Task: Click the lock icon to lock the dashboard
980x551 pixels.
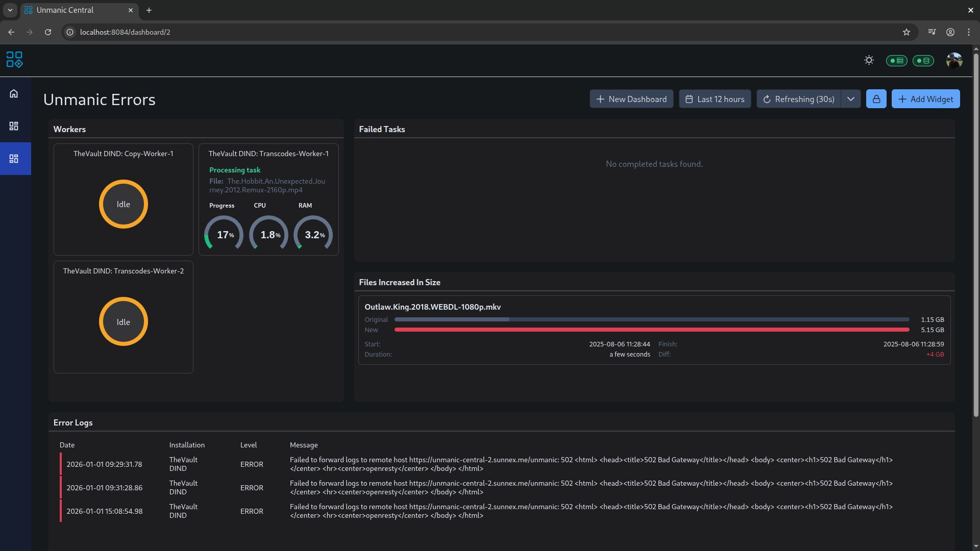Action: click(876, 98)
